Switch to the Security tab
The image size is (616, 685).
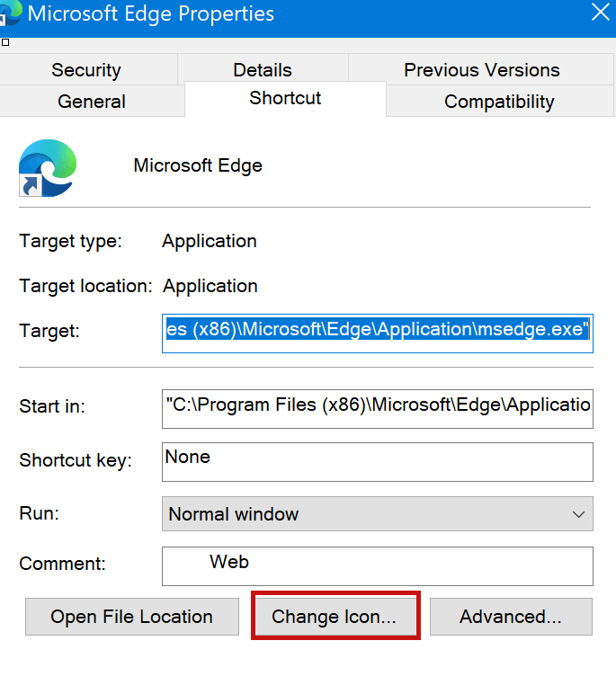coord(86,70)
